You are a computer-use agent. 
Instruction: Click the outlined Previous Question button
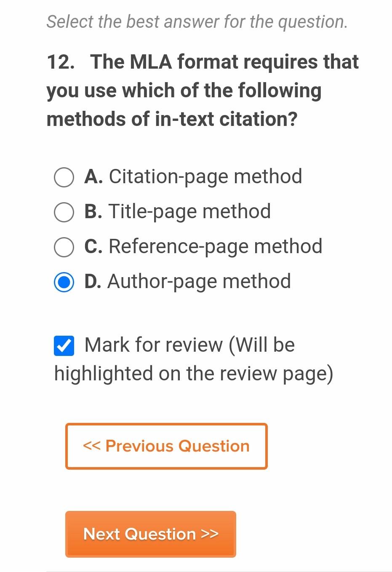(x=166, y=446)
